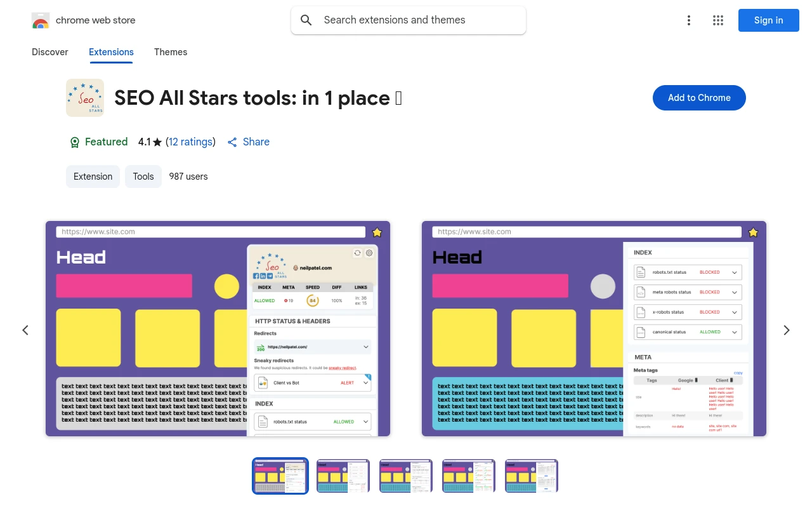The height and width of the screenshot is (508, 812).
Task: Click the Featured award badge icon
Action: tap(75, 142)
